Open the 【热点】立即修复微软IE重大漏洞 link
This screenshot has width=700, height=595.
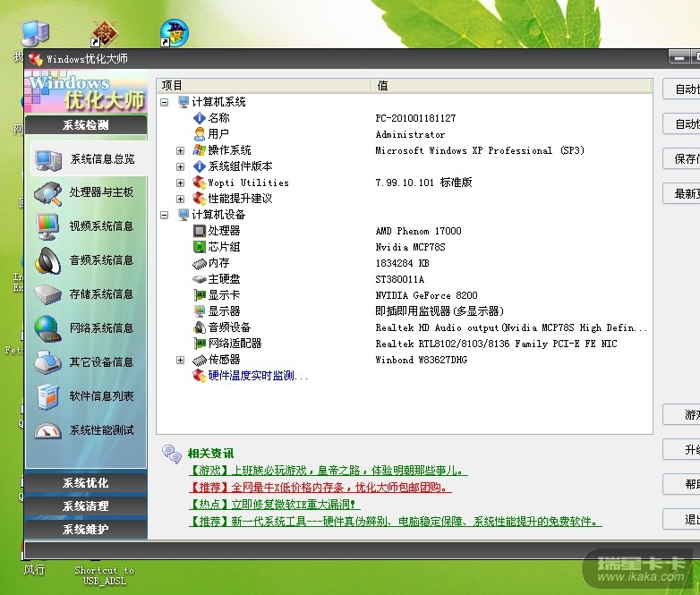coord(274,505)
